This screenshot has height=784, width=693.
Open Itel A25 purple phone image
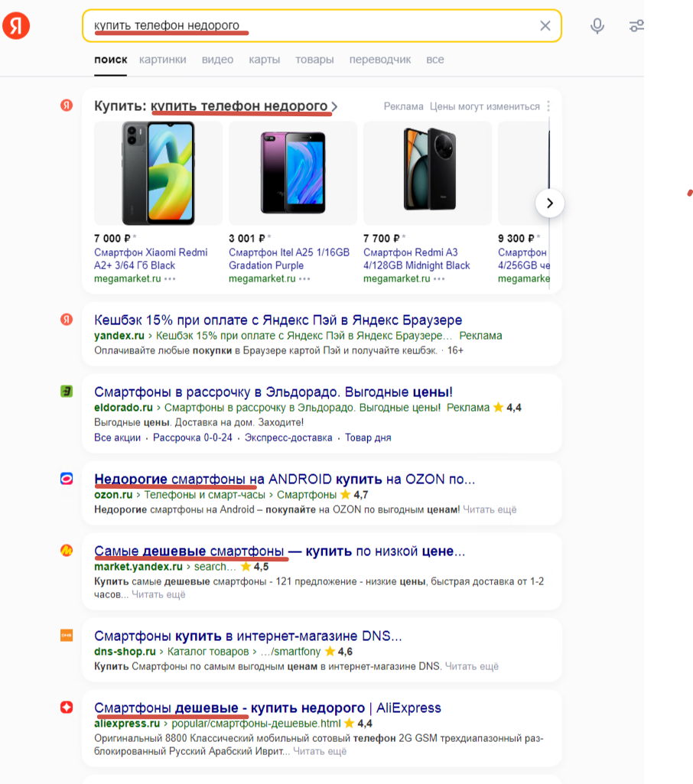[293, 173]
